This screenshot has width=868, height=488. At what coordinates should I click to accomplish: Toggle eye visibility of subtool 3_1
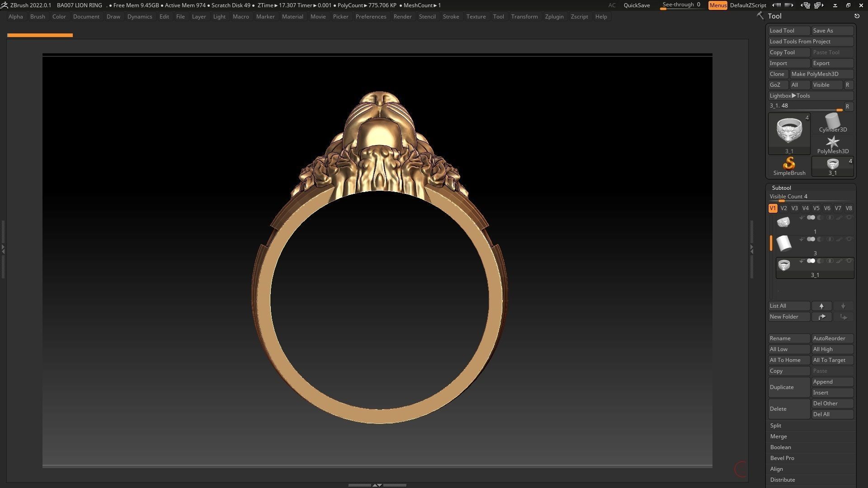coord(849,261)
